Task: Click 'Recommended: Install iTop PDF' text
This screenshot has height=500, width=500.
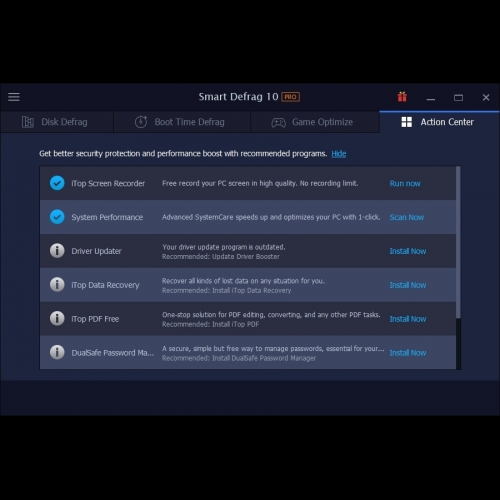Action: pos(210,324)
